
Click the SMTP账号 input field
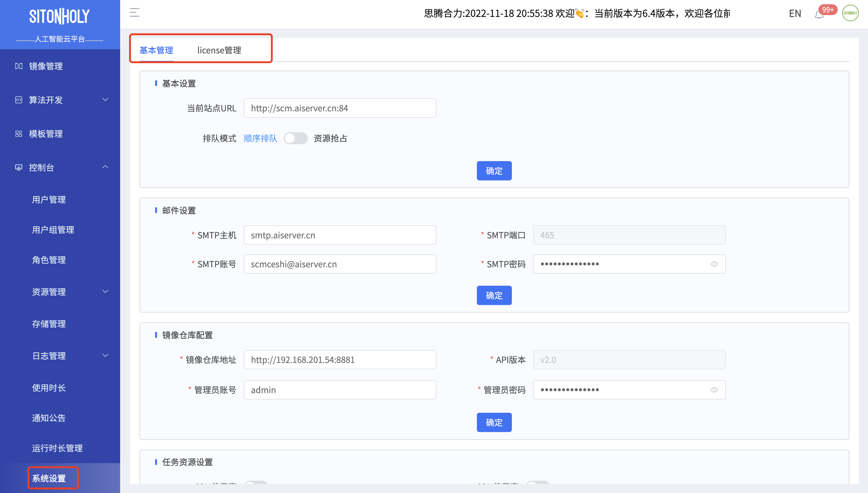[340, 264]
